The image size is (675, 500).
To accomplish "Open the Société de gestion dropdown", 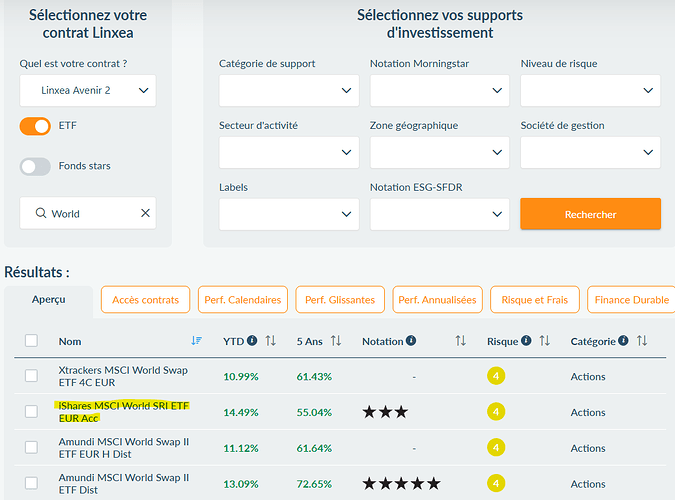I will click(590, 152).
